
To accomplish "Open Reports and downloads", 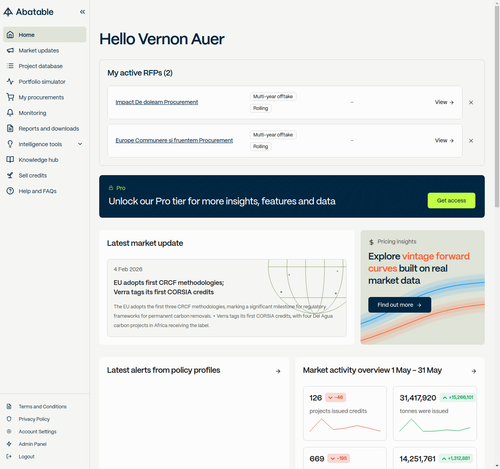I will point(45,128).
